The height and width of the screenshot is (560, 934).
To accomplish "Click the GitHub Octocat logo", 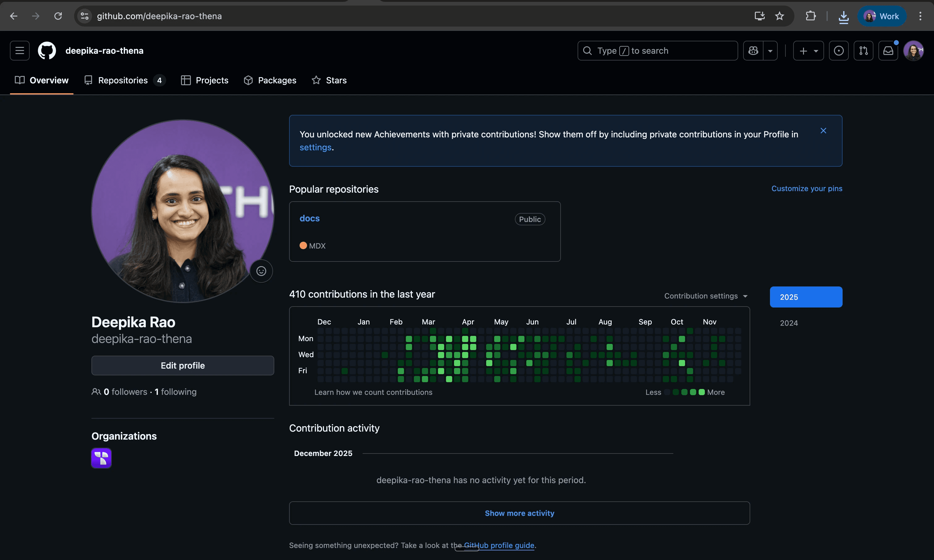I will 47,51.
